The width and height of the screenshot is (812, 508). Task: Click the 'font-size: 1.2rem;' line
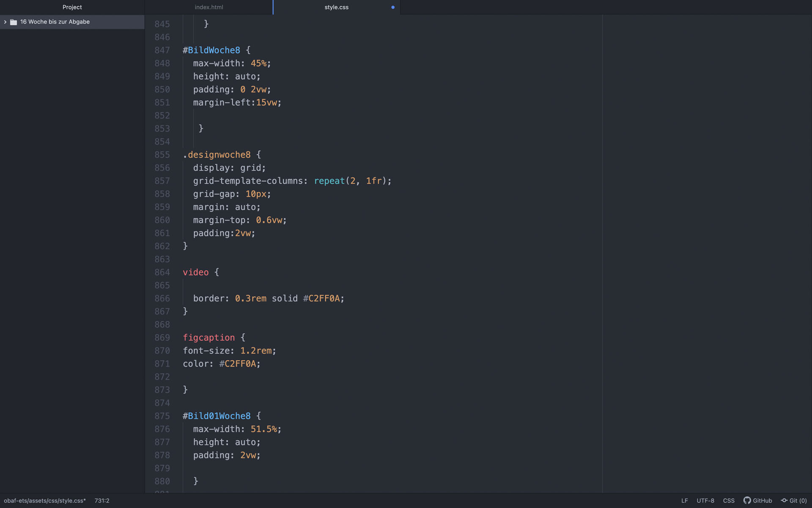point(230,351)
